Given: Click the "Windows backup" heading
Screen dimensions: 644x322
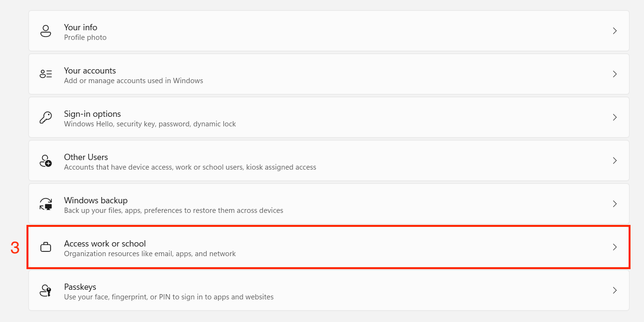Looking at the screenshot, I should coord(96,200).
